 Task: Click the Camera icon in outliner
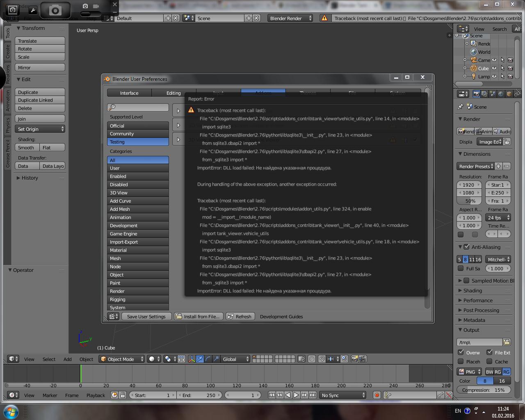474,60
